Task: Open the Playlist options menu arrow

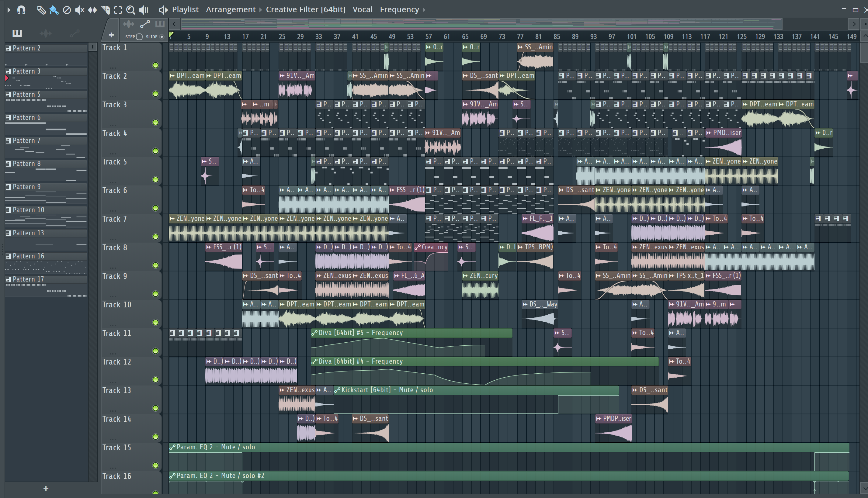Action: pyautogui.click(x=9, y=10)
